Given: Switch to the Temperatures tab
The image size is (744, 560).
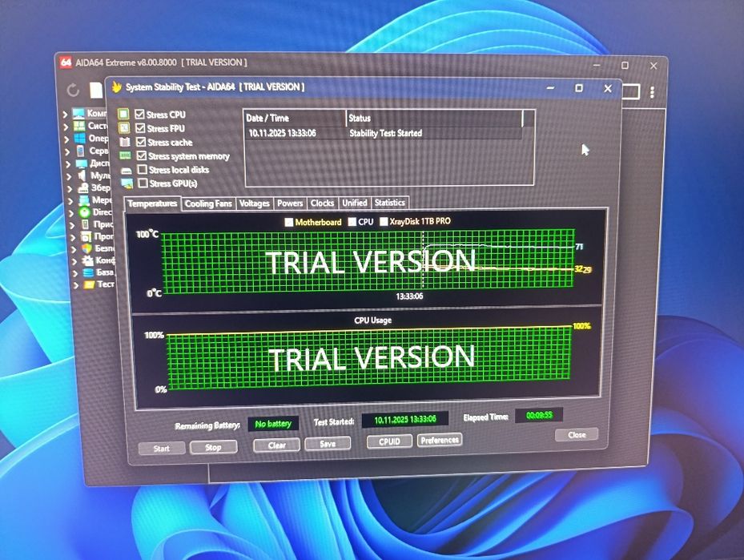Looking at the screenshot, I should click(152, 203).
